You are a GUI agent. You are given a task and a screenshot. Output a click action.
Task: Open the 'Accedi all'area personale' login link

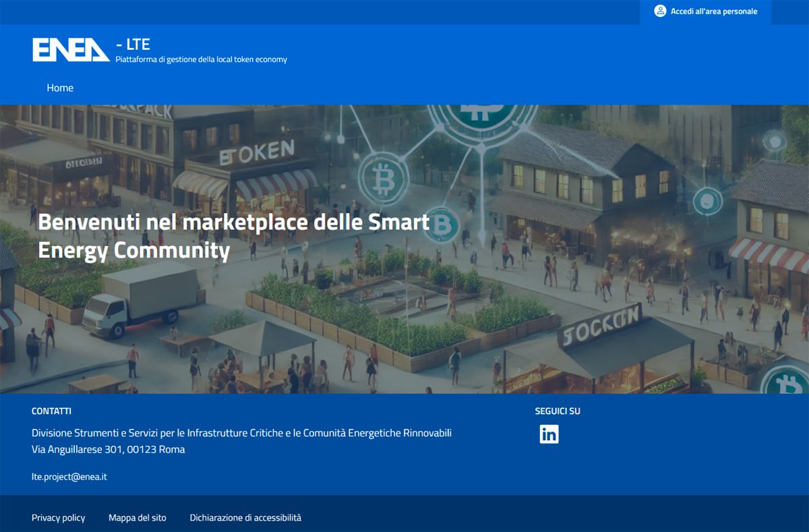tap(713, 11)
